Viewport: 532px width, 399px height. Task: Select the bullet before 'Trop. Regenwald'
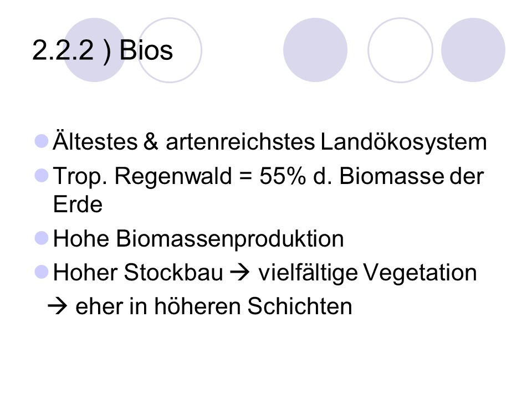point(42,176)
